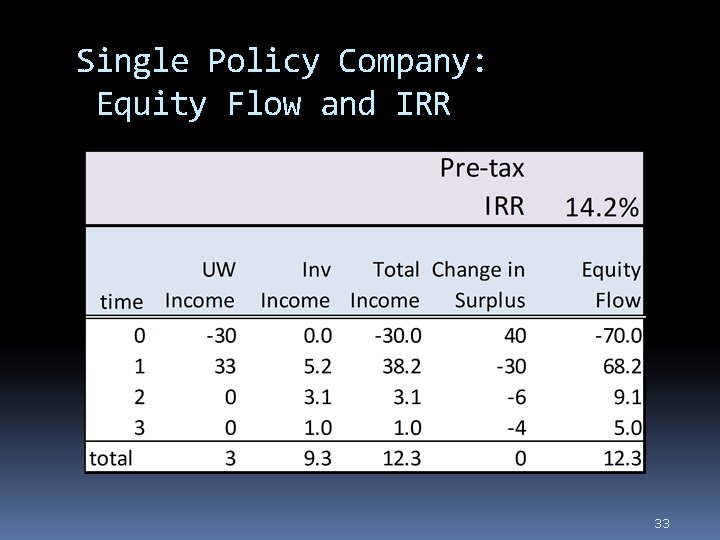The image size is (720, 540).
Task: Click the 'Change in Surplus' header
Action: pyautogui.click(x=478, y=285)
